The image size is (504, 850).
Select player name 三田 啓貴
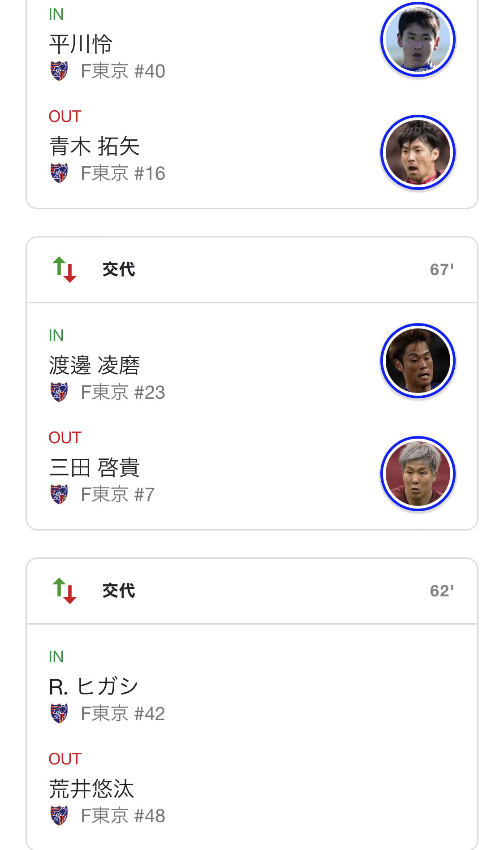coord(94,468)
